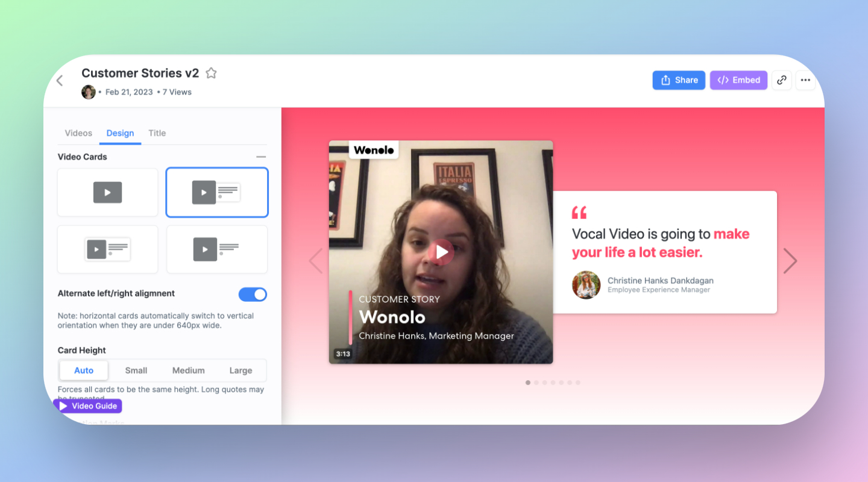Choose the video-only card layout

coord(108,192)
